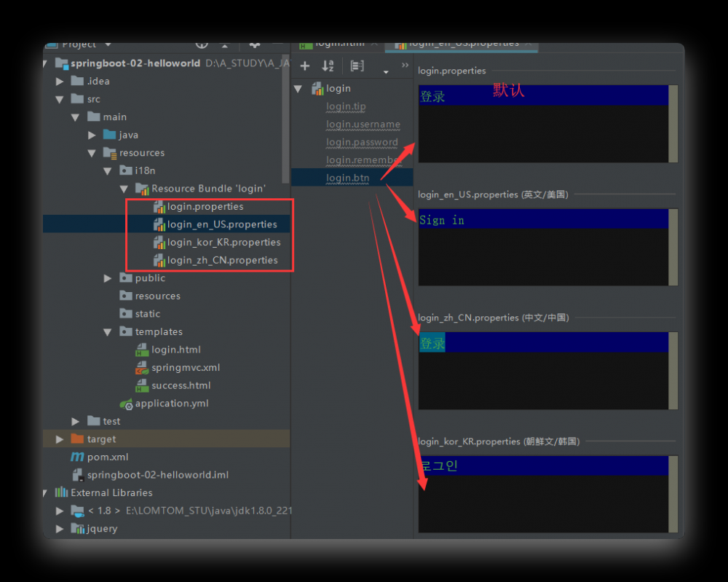Click the External Libraries icon
728x582 pixels.
61,492
